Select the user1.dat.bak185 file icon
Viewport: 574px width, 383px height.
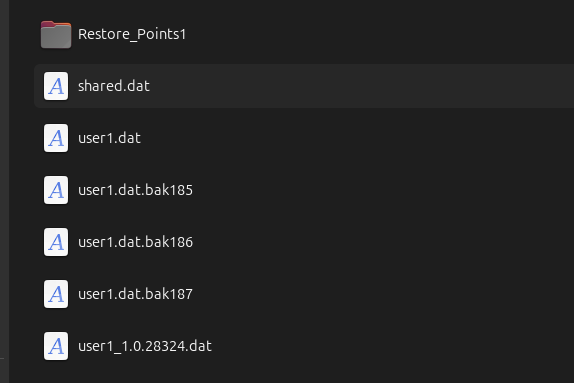point(56,190)
